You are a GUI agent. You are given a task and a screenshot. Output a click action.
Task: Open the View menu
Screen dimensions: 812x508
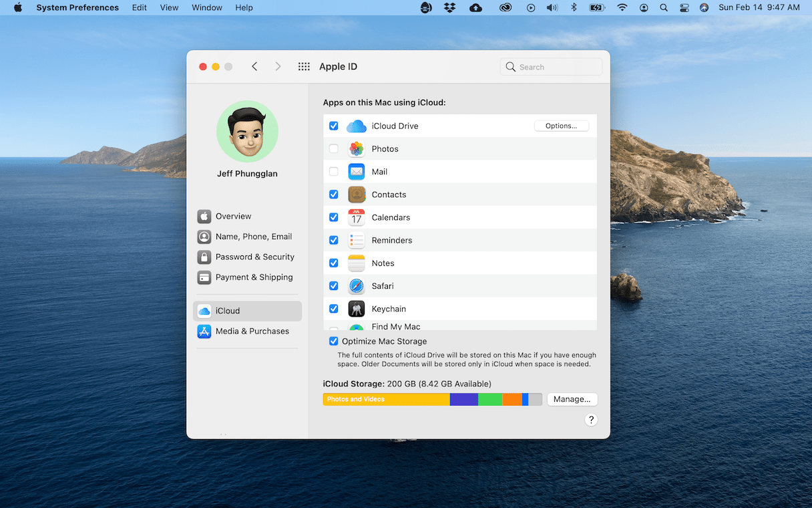point(170,8)
